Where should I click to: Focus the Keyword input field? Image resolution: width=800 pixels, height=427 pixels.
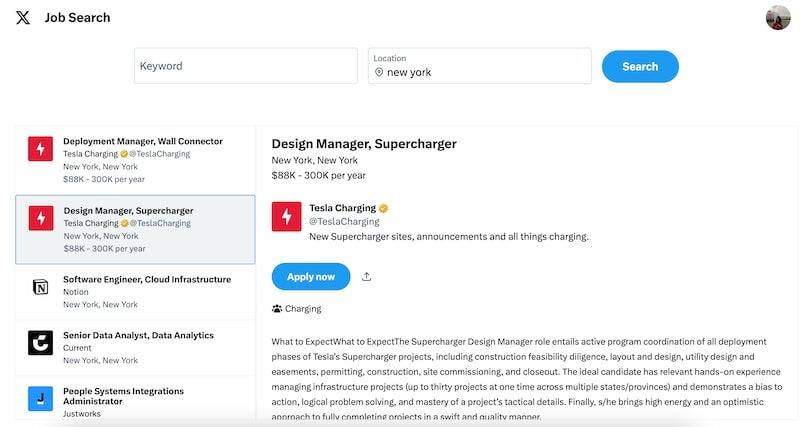[x=246, y=66]
